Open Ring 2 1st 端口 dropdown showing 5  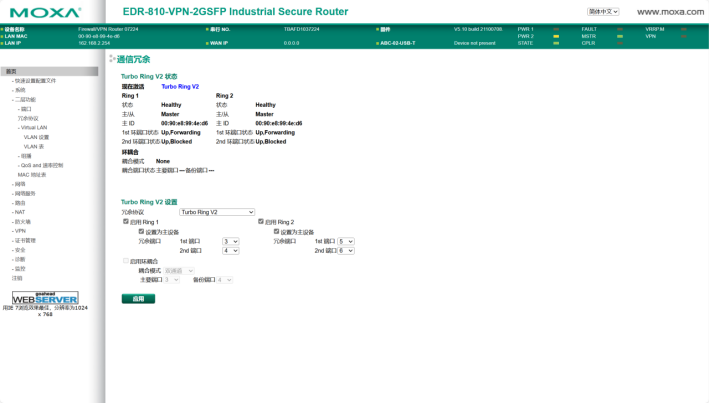point(346,242)
